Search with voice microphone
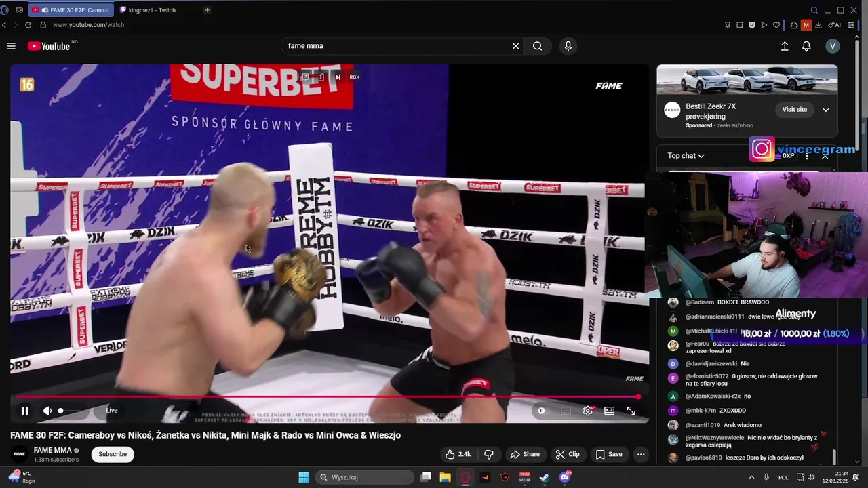This screenshot has width=868, height=488. (x=568, y=46)
